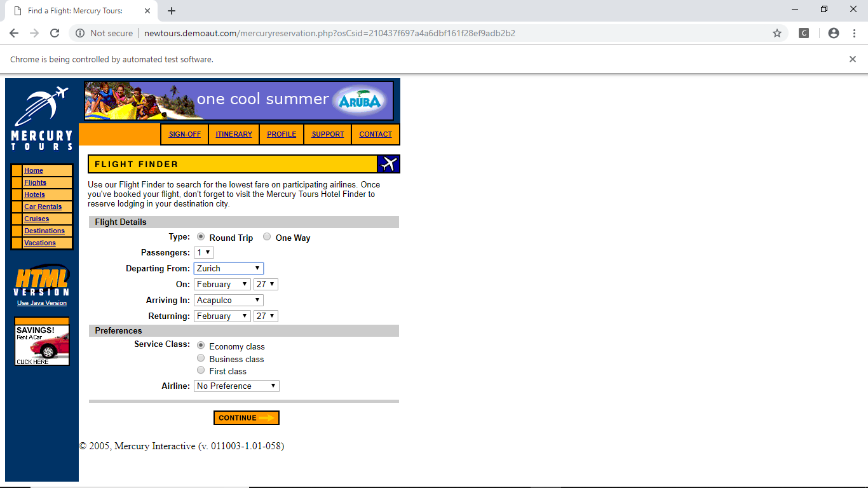Open the departure day dropdown
The height and width of the screenshot is (488, 868).
click(266, 284)
